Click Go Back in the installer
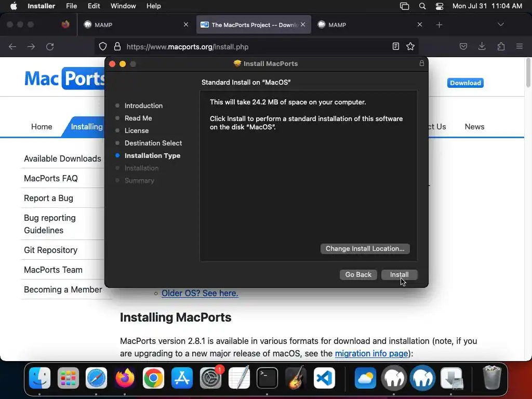This screenshot has height=399, width=532. pos(358,274)
